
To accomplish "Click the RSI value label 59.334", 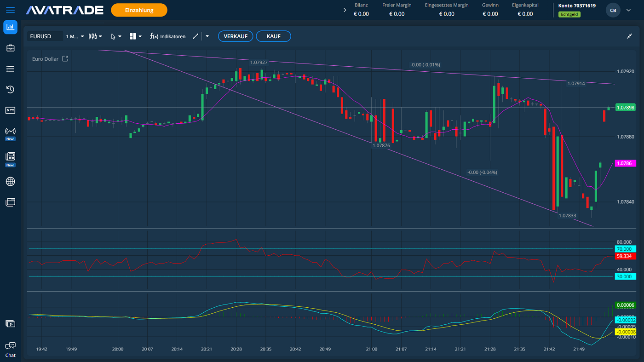I will [625, 256].
